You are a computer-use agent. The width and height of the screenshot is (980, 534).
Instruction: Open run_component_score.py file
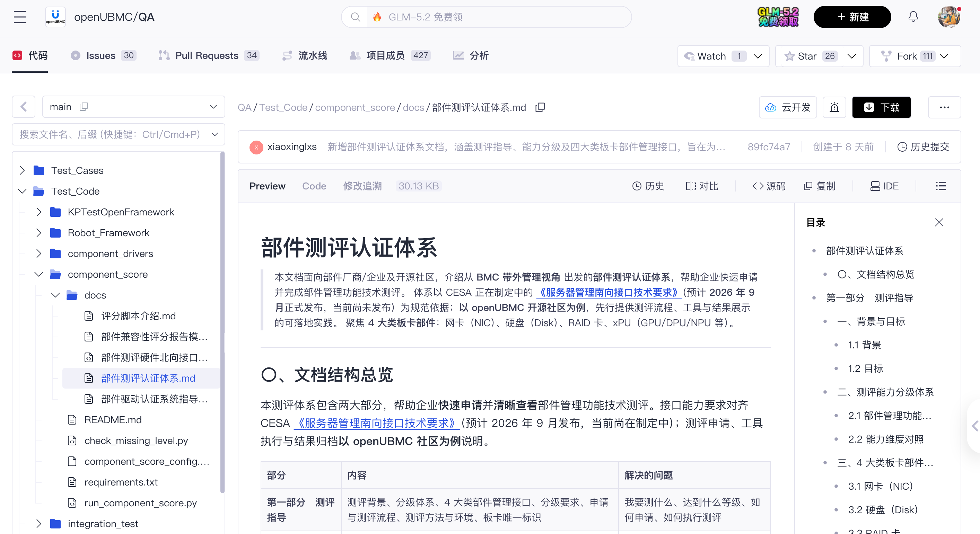(140, 503)
